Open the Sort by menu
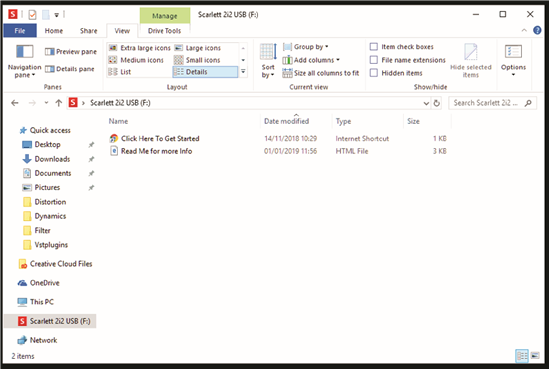The width and height of the screenshot is (549, 369). [x=268, y=61]
